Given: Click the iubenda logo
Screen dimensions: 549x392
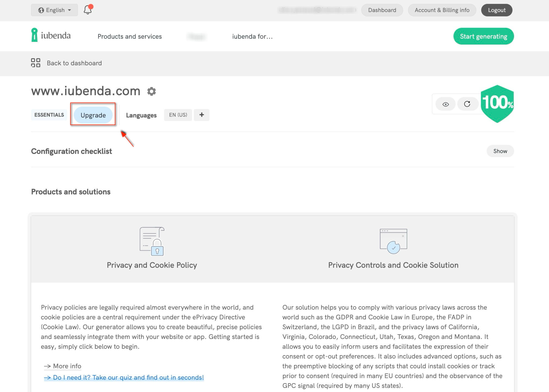Looking at the screenshot, I should [x=51, y=35].
